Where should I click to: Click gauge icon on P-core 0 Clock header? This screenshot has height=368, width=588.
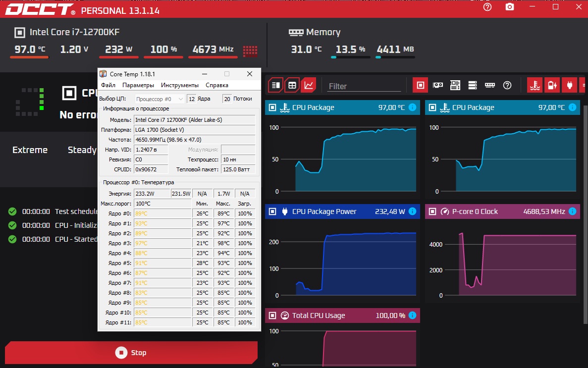point(445,211)
